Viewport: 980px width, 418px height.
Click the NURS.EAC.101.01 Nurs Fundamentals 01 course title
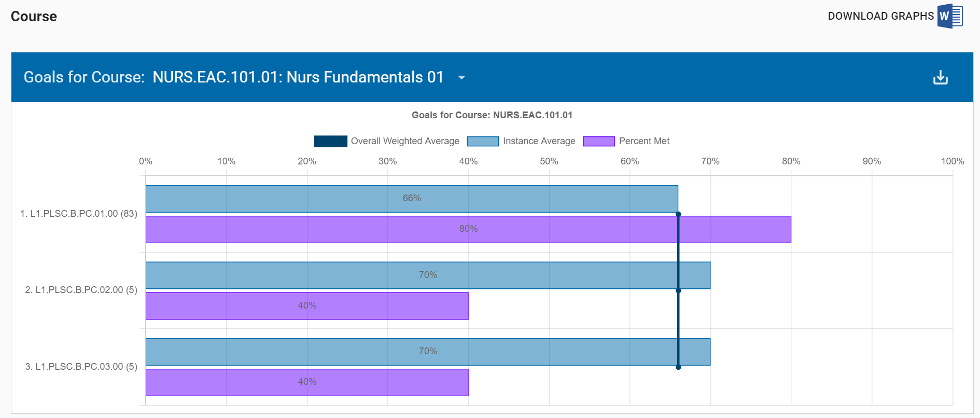point(298,77)
